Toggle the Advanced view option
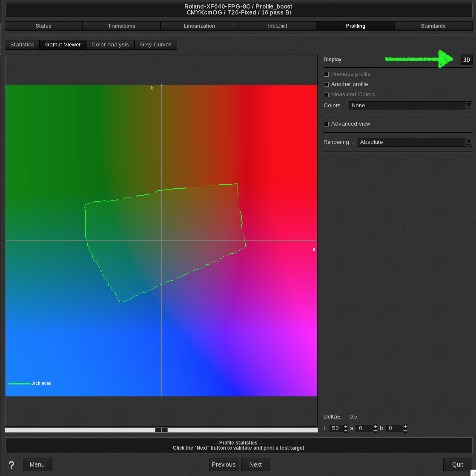The width and height of the screenshot is (476, 476). tap(326, 123)
